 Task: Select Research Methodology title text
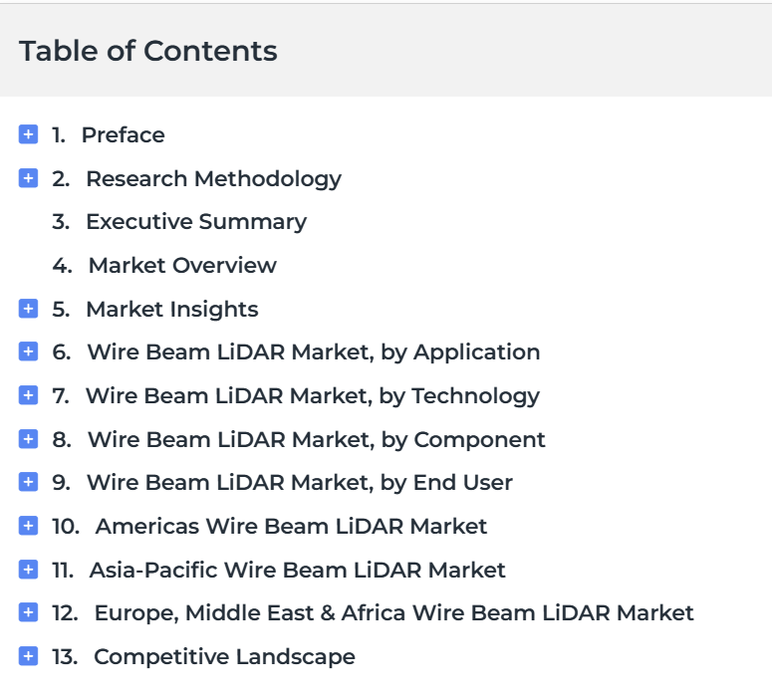[x=214, y=179]
